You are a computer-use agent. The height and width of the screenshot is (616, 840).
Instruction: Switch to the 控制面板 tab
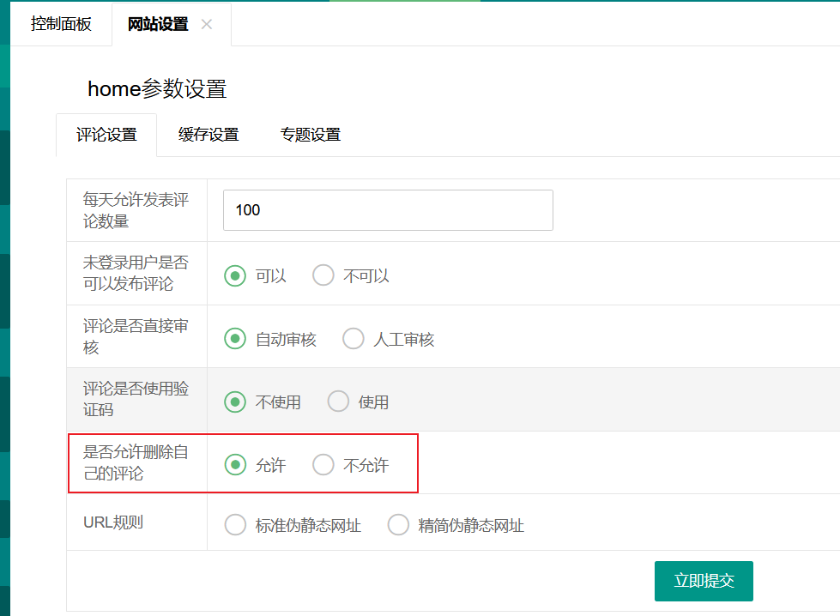coord(61,24)
